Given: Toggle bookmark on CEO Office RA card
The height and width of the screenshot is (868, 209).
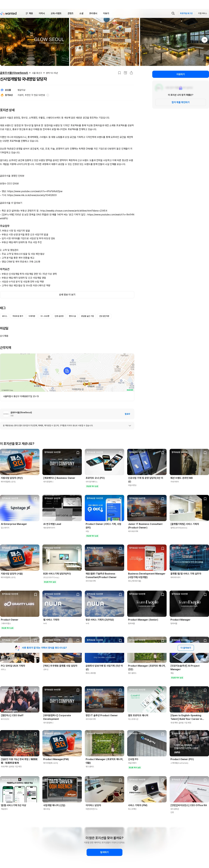Looking at the screenshot, I should click(205, 780).
